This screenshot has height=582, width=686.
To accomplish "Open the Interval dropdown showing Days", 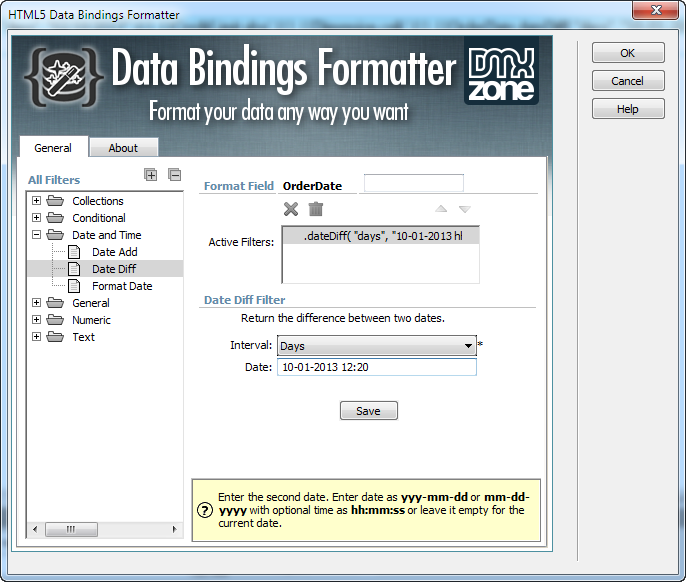I will click(377, 346).
